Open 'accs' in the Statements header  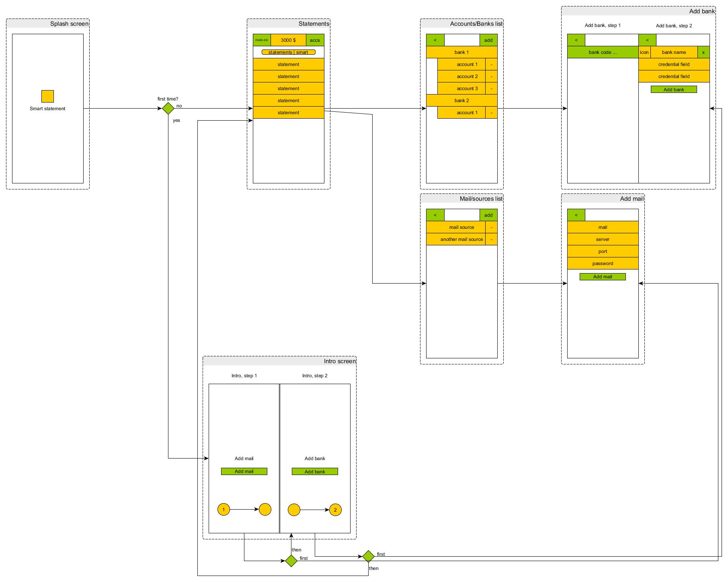coord(315,40)
